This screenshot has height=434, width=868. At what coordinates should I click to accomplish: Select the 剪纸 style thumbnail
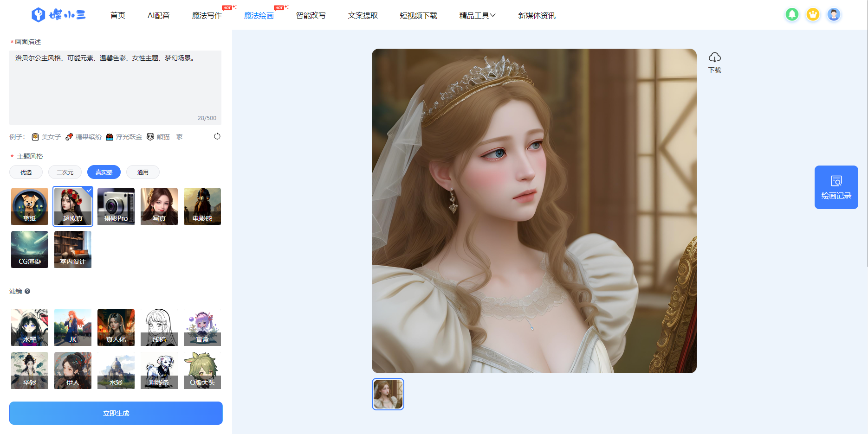tap(30, 206)
